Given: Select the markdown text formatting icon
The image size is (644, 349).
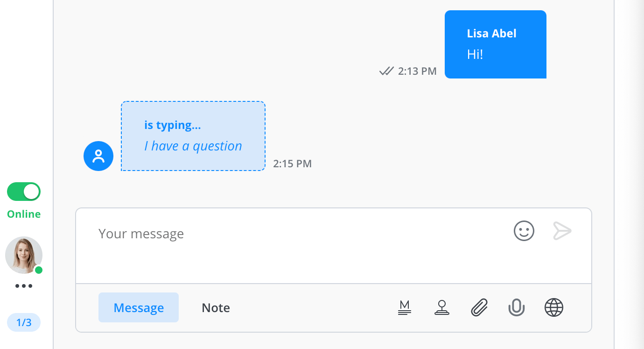Looking at the screenshot, I should pos(405,307).
